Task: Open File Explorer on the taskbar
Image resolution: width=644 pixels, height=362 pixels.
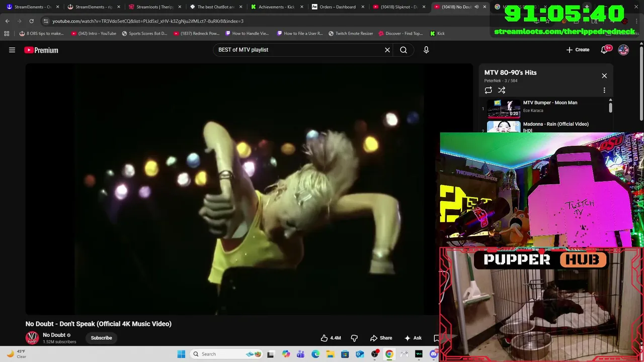Action: coord(330,354)
